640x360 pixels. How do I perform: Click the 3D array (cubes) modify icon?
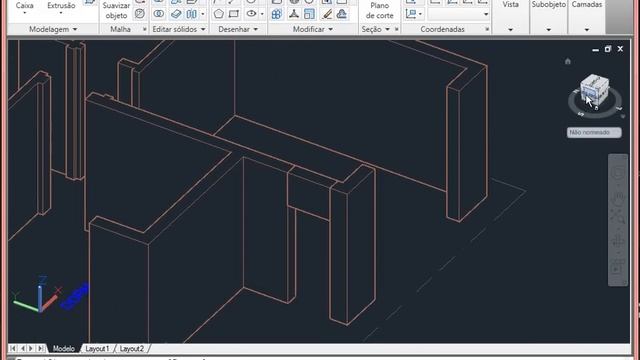277,14
